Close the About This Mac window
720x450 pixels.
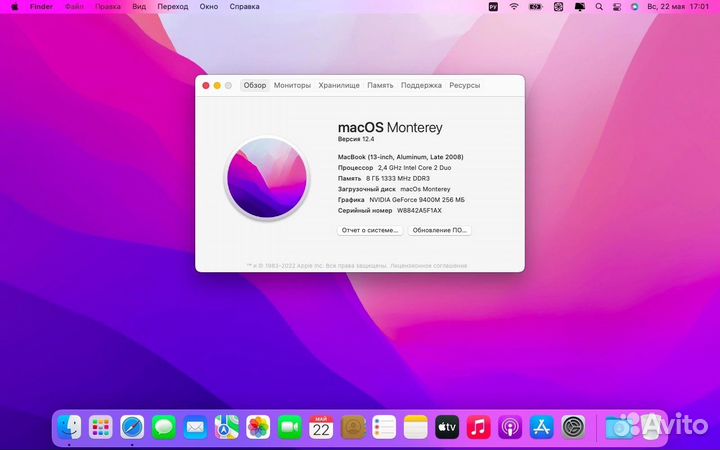click(206, 85)
